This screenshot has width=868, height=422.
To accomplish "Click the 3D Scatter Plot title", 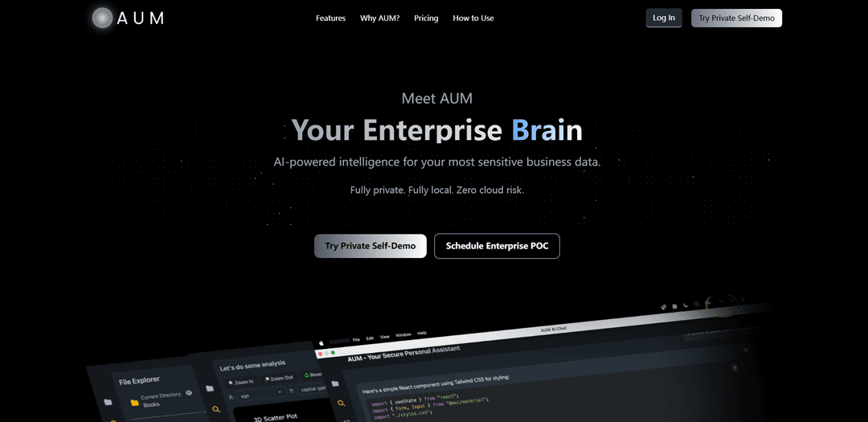I will pos(275,417).
